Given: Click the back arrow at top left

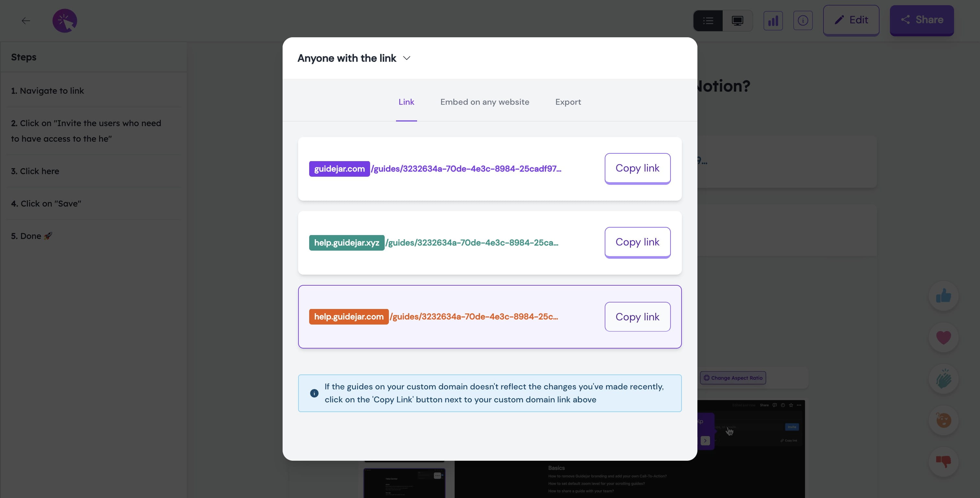Looking at the screenshot, I should [x=27, y=20].
